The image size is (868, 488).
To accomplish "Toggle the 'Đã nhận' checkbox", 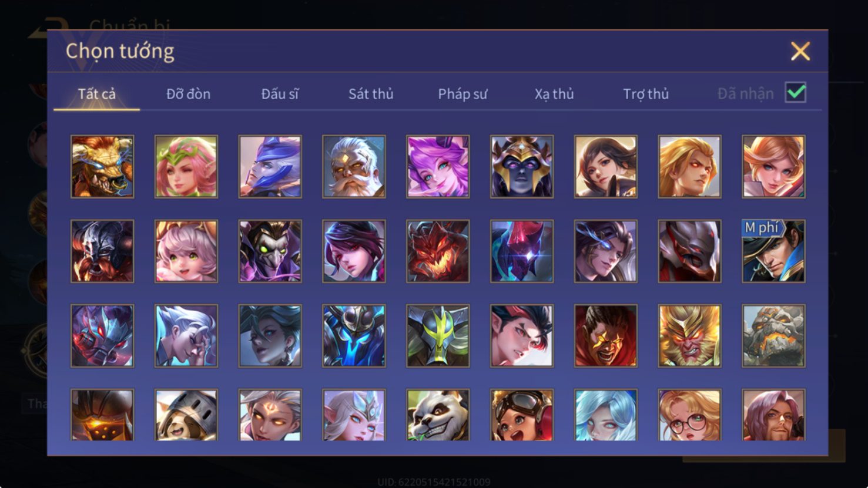I will pos(796,93).
